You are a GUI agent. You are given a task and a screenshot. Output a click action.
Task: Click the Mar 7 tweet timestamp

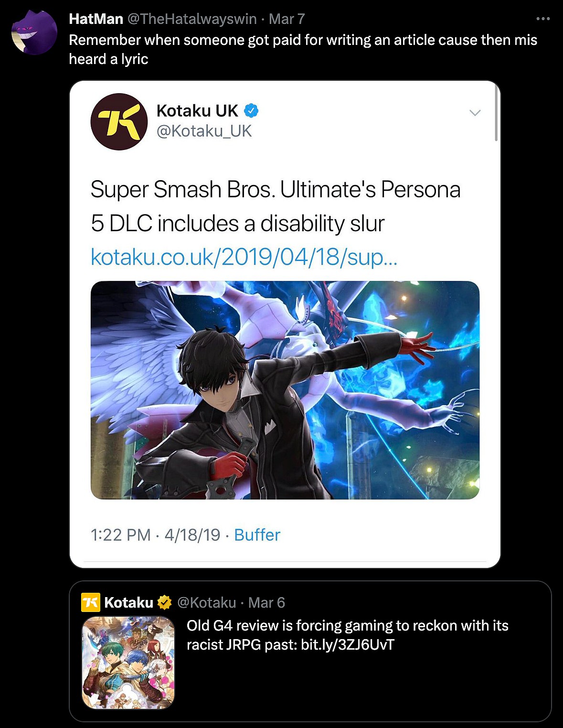pyautogui.click(x=287, y=19)
